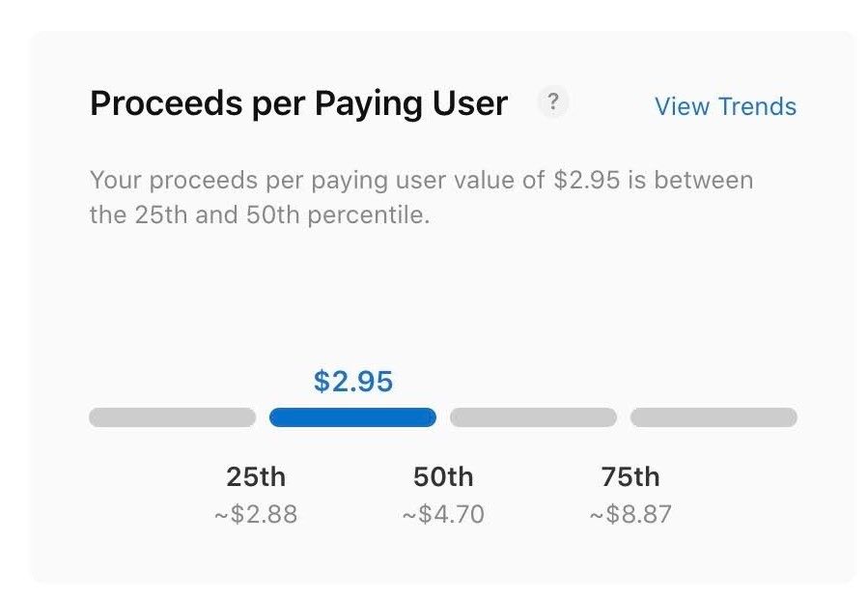Select the highlighted blue percentile bar segment
Image resolution: width=868 pixels, height=601 pixels.
(x=352, y=417)
